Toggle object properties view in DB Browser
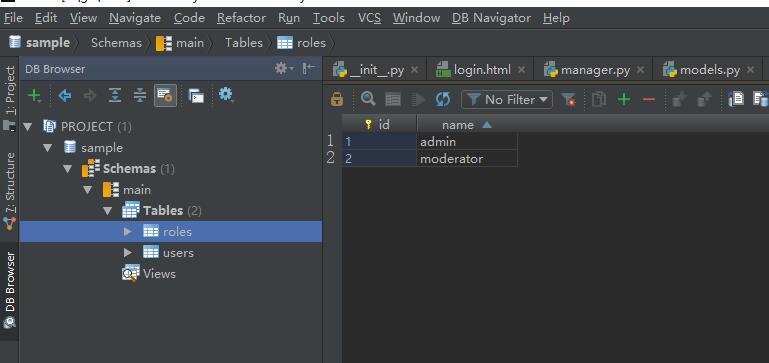 pos(165,95)
